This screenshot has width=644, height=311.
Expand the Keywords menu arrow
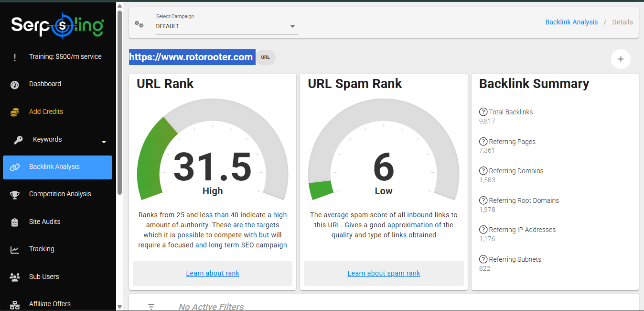104,142
